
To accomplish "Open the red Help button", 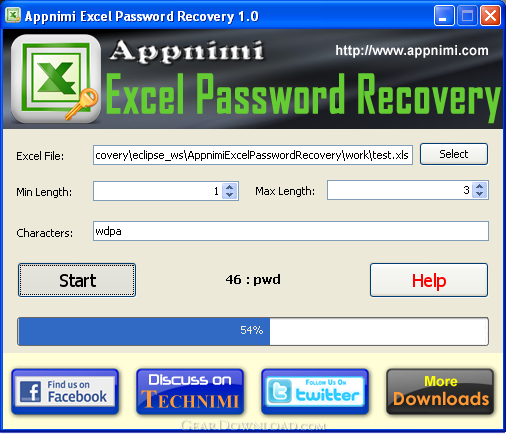I will (x=429, y=280).
